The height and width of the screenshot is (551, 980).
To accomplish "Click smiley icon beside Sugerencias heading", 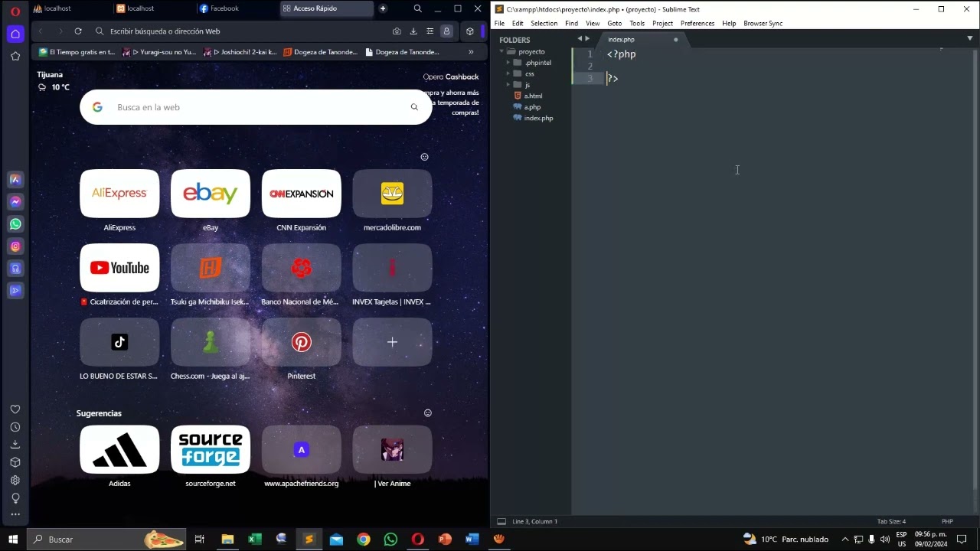I will tap(428, 413).
